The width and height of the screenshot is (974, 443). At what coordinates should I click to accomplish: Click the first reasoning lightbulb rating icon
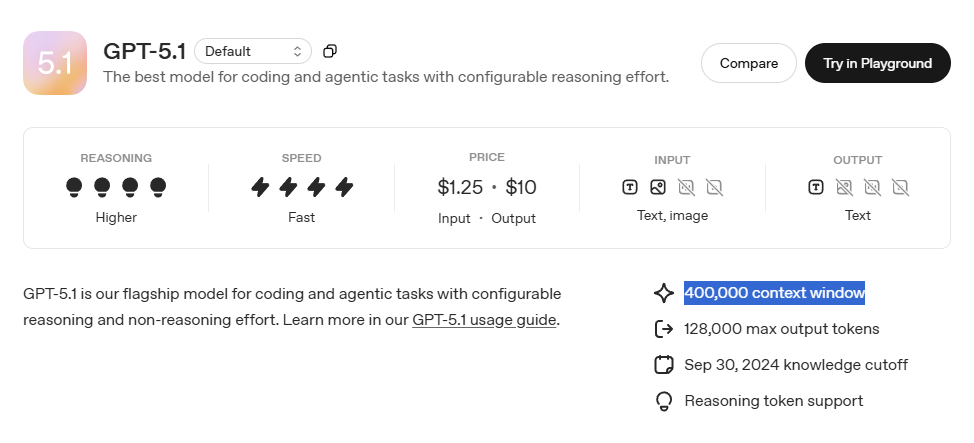74,187
